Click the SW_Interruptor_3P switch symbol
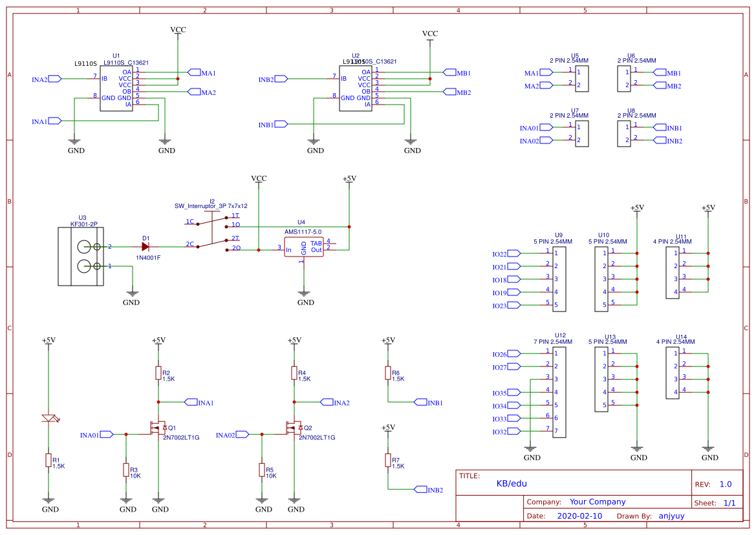Viewport: 756px width, 535px height. tap(211, 233)
